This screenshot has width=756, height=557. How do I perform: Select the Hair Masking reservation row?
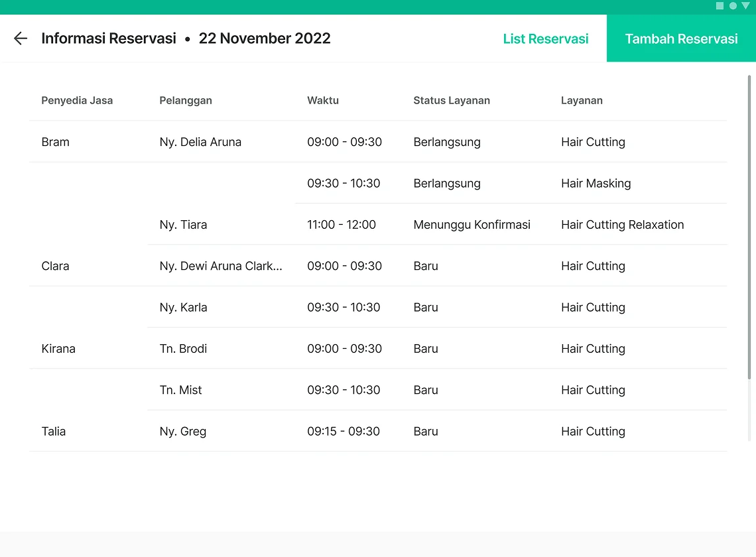pyautogui.click(x=511, y=183)
